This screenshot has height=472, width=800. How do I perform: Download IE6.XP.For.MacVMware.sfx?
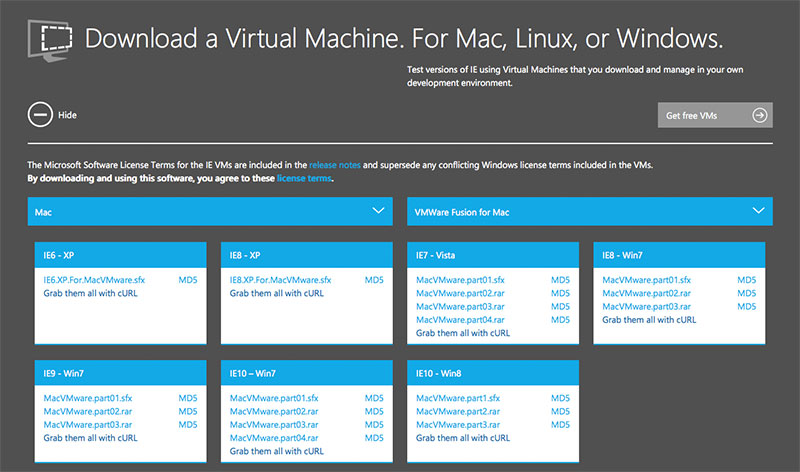click(x=94, y=280)
